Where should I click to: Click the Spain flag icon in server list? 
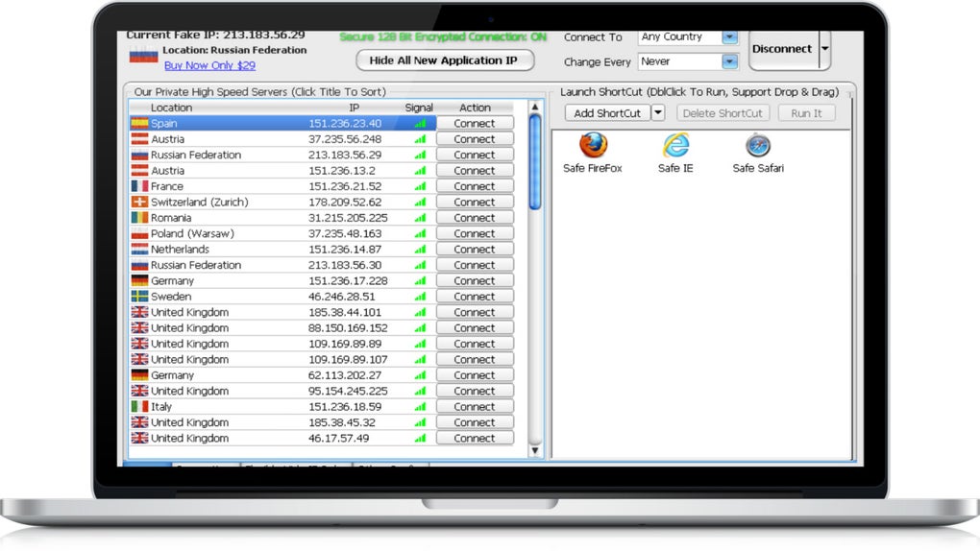(139, 123)
